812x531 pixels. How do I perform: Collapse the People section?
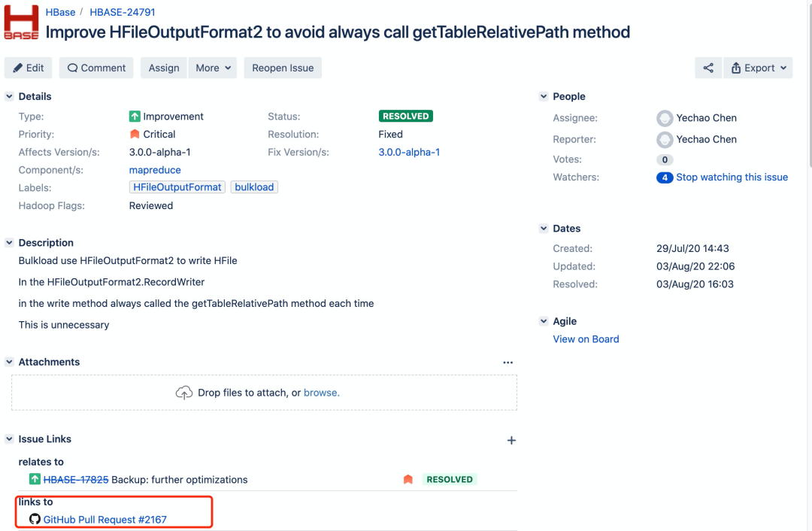544,96
